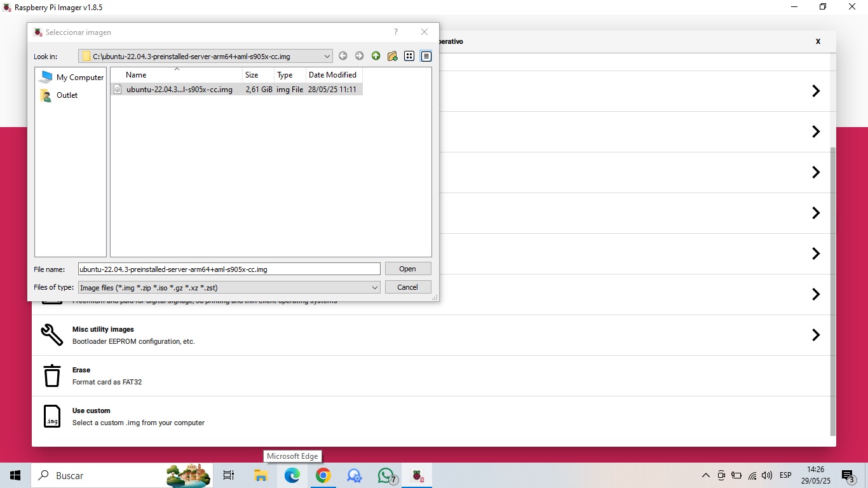Switch to list view mode
The width and height of the screenshot is (868, 488).
[409, 56]
